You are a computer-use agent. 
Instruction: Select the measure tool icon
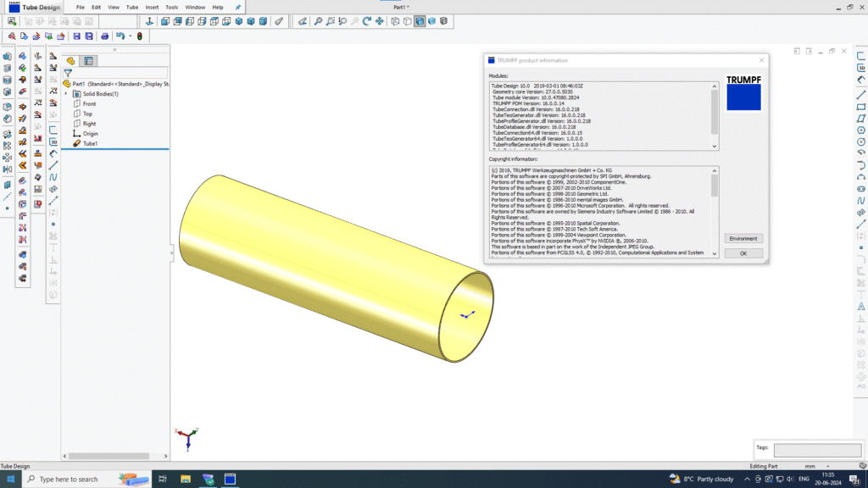278,22
